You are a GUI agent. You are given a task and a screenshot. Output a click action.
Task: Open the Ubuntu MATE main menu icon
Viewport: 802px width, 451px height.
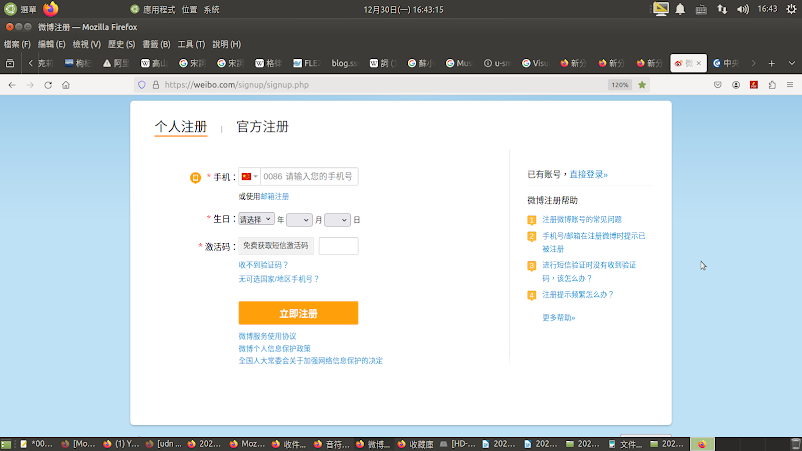point(10,9)
